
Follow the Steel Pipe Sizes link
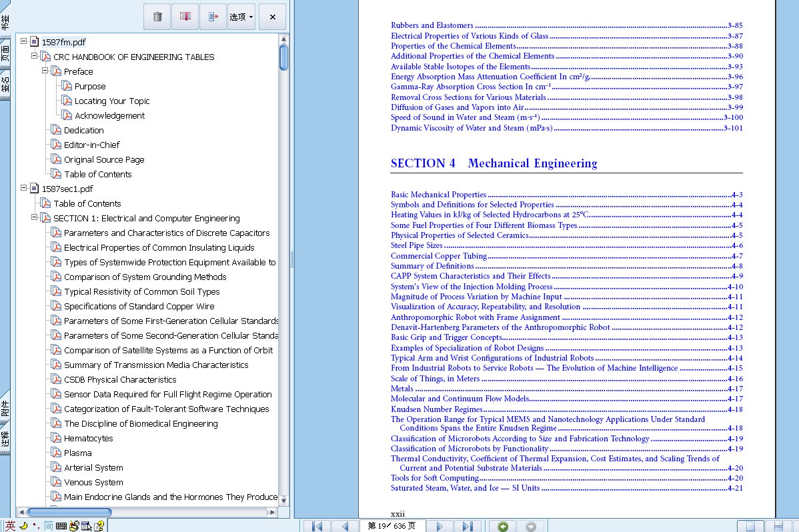416,245
